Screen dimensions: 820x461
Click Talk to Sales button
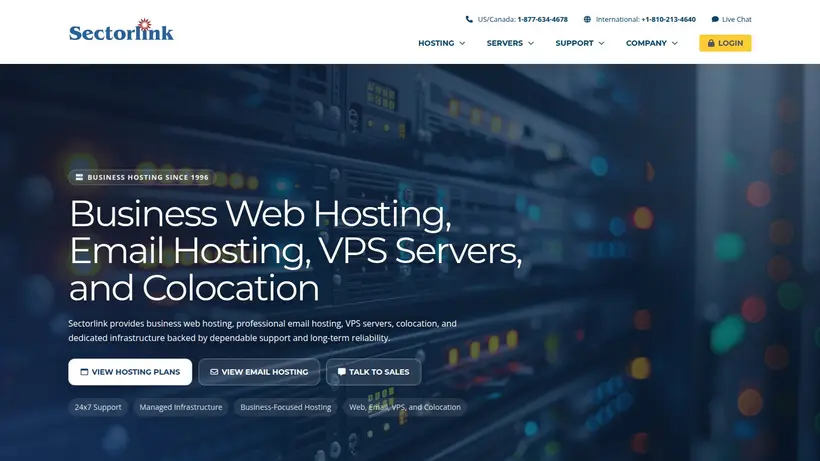point(373,372)
